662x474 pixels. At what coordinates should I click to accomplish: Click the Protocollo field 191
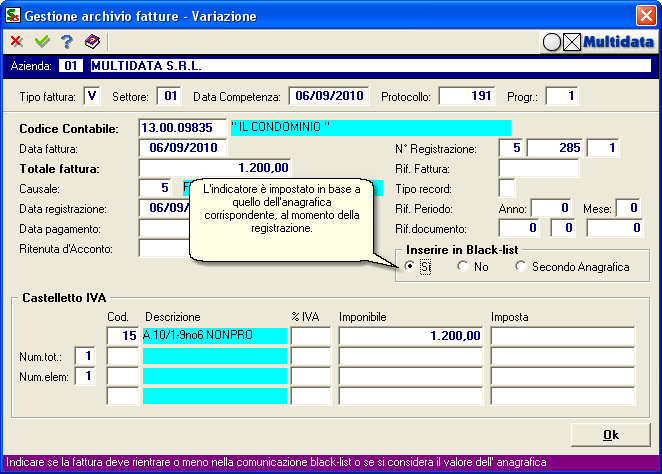(x=467, y=96)
